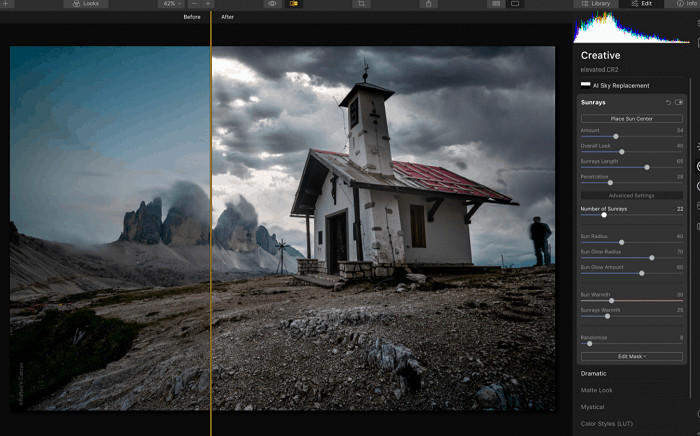This screenshot has width=700, height=436.
Task: Click the AI Sky Replacement tool icon
Action: (585, 85)
